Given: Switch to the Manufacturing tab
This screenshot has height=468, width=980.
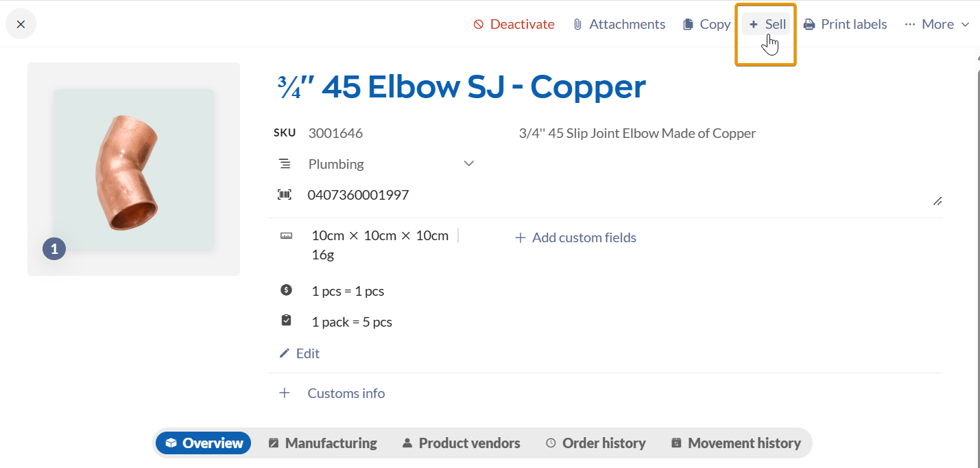Looking at the screenshot, I should point(323,443).
